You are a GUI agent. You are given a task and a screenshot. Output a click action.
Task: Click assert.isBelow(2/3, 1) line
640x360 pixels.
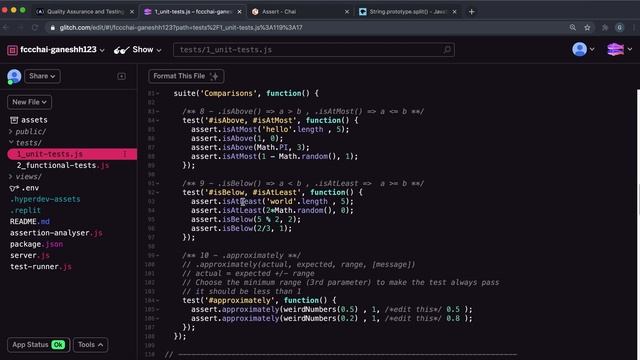(242, 229)
